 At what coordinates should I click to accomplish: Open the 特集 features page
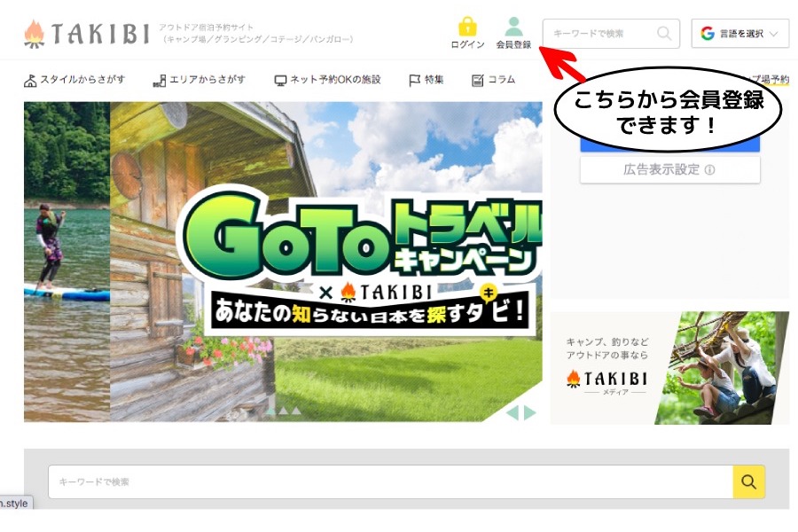(426, 80)
